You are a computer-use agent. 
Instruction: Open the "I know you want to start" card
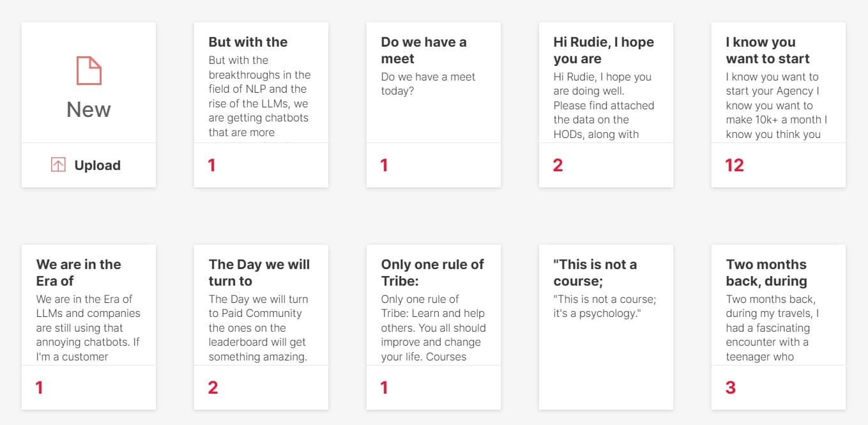pos(768,50)
